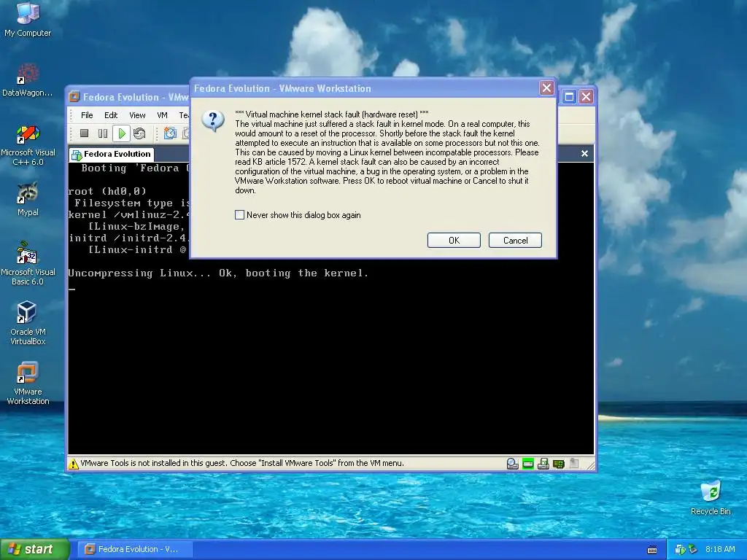The height and width of the screenshot is (560, 747).
Task: Open the Windows Start menu
Action: (x=35, y=550)
